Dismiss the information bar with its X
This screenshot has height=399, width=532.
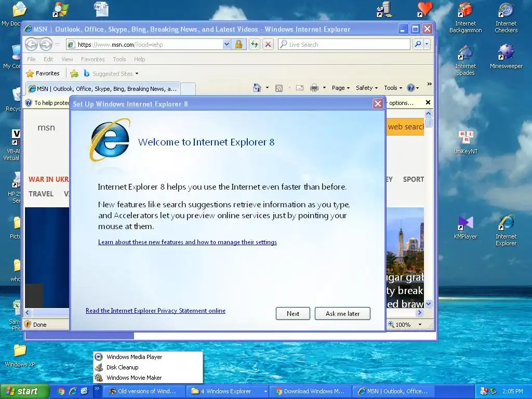[428, 102]
